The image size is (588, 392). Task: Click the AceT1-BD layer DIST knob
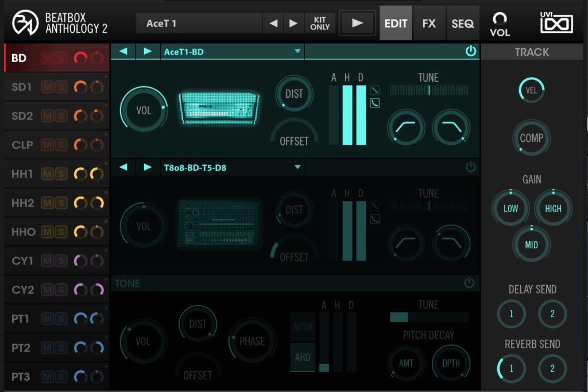(294, 94)
